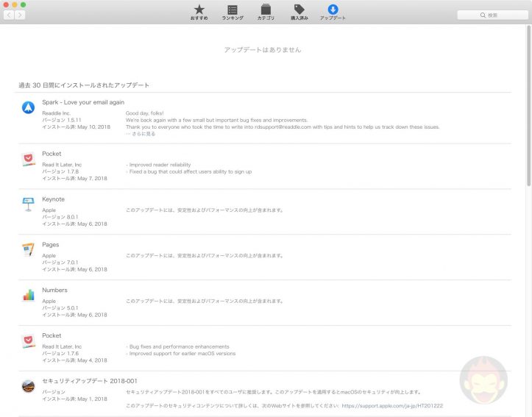
Task: Click the 'アップデートはありません' message
Action: (263, 50)
